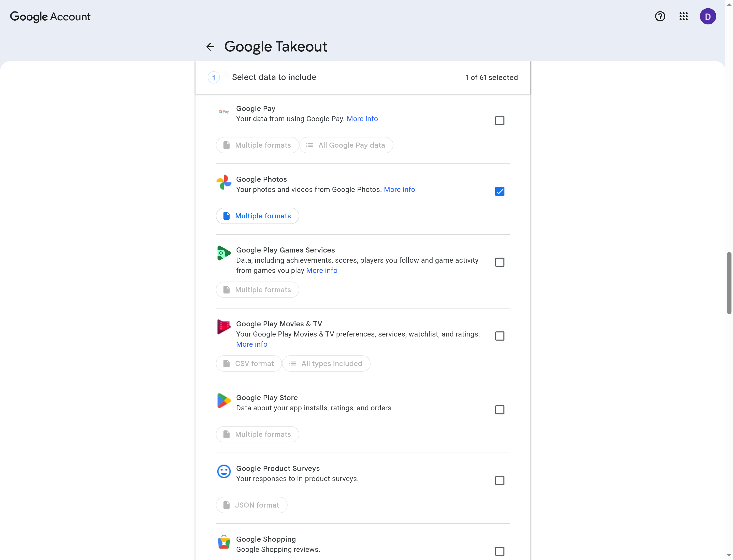
Task: Click the scrollbar down arrow
Action: tap(729, 555)
